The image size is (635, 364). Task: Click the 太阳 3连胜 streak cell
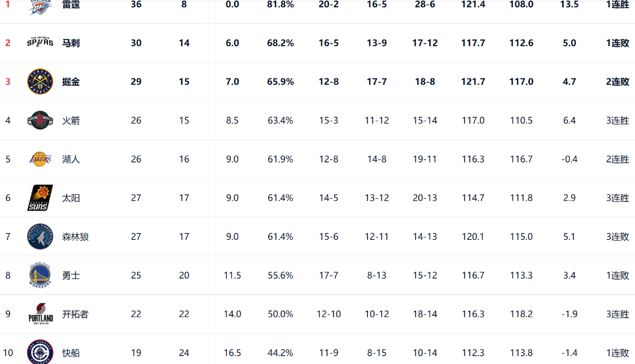[x=618, y=198]
